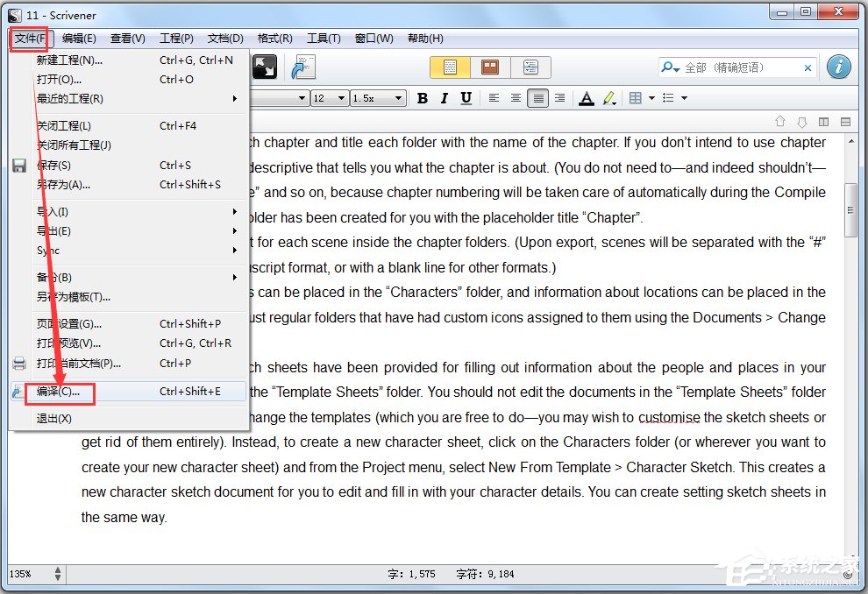Screen dimensions: 868x594
Task: Split the editor vertically icon
Action: click(823, 122)
